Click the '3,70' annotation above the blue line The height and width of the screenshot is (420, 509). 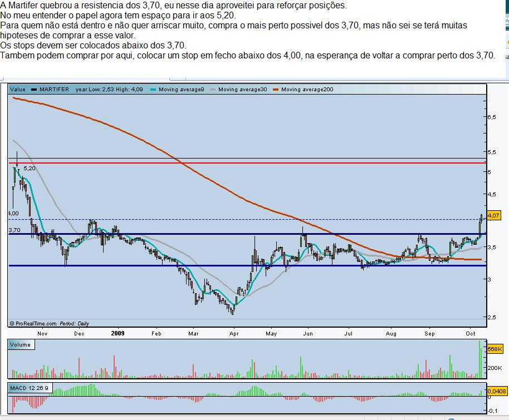[x=14, y=230]
